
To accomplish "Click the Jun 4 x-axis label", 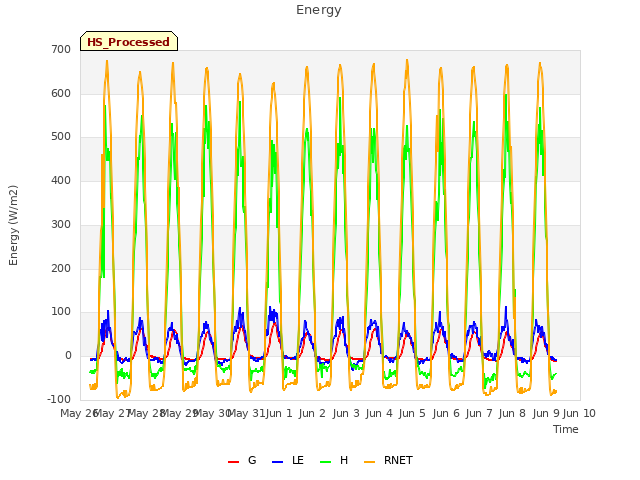I will click(379, 413).
